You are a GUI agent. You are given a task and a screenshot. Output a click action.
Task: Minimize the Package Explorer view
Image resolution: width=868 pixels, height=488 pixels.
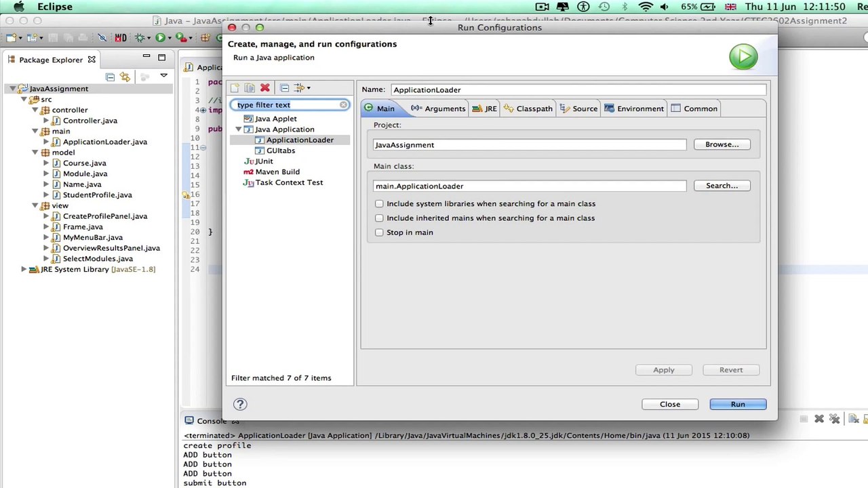coord(146,57)
